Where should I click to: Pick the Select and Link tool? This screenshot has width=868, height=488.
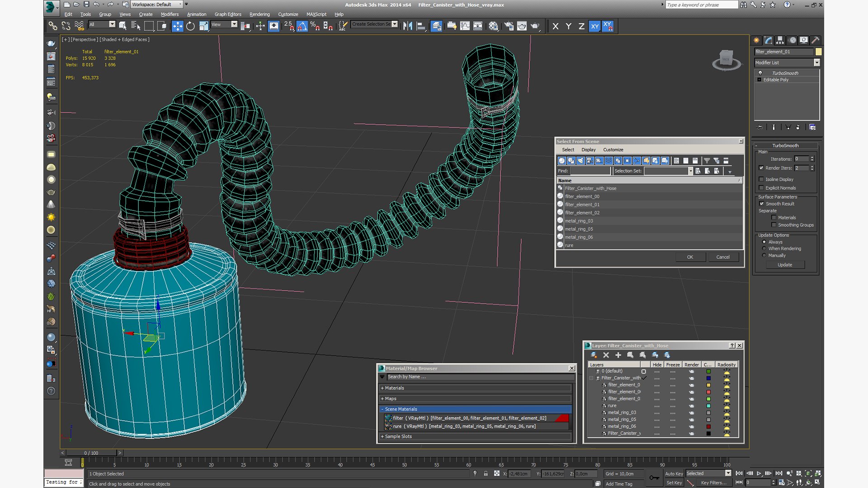[x=53, y=26]
